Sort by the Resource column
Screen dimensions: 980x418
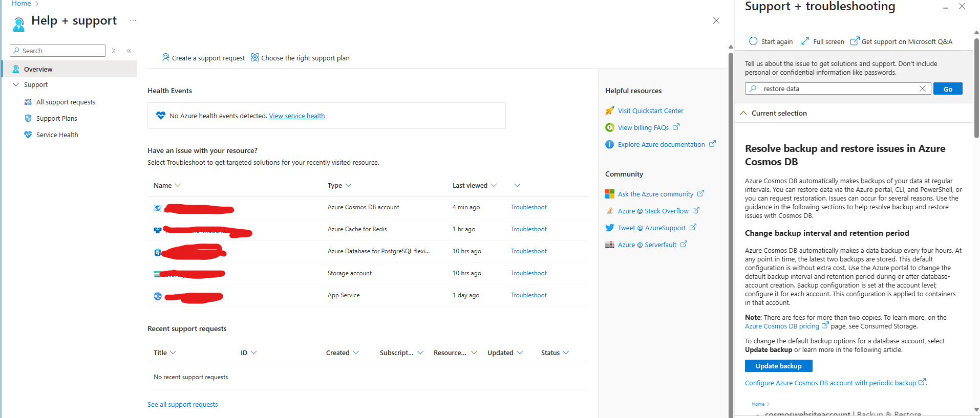pyautogui.click(x=455, y=353)
